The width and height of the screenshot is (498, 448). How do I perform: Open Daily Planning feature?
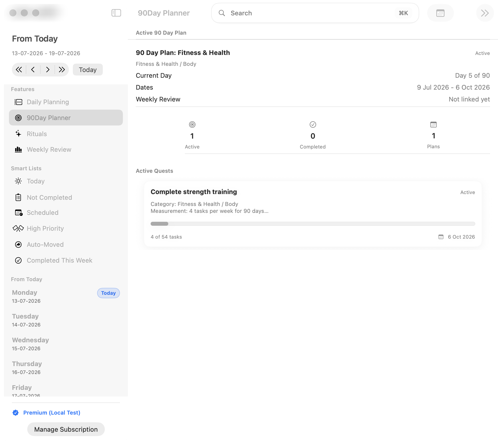click(66, 102)
